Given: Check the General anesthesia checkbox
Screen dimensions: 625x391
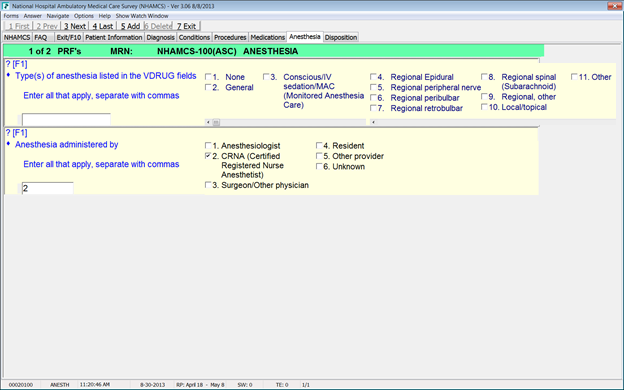Looking at the screenshot, I should click(208, 87).
